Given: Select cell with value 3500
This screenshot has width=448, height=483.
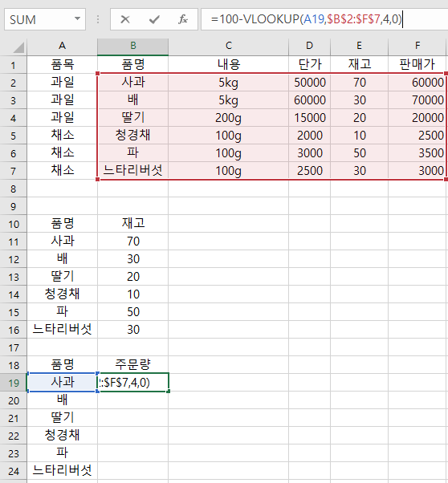Looking at the screenshot, I should coord(417,153).
